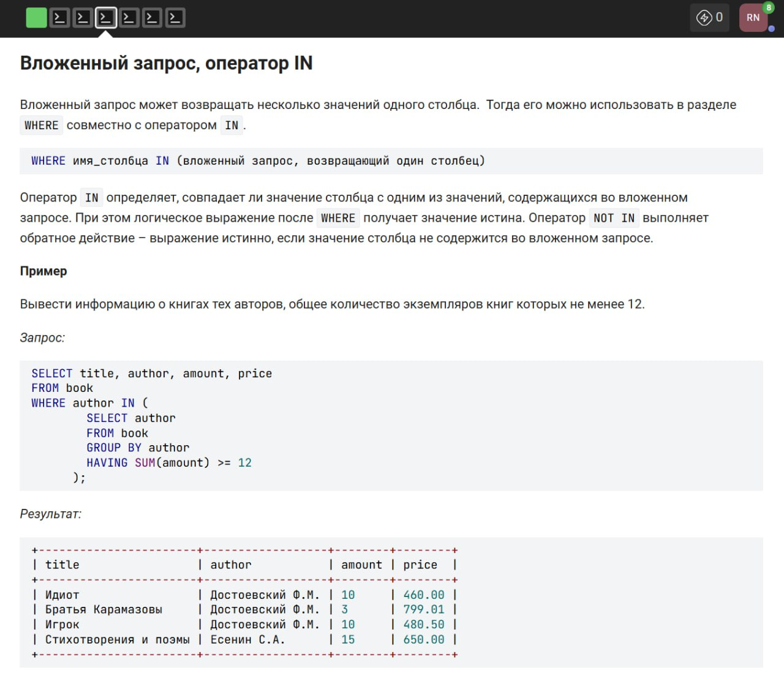Viewport: 784px width, 684px height.
Task: Click the heading 'Вложенный запрос, оператор IN'
Action: (166, 63)
